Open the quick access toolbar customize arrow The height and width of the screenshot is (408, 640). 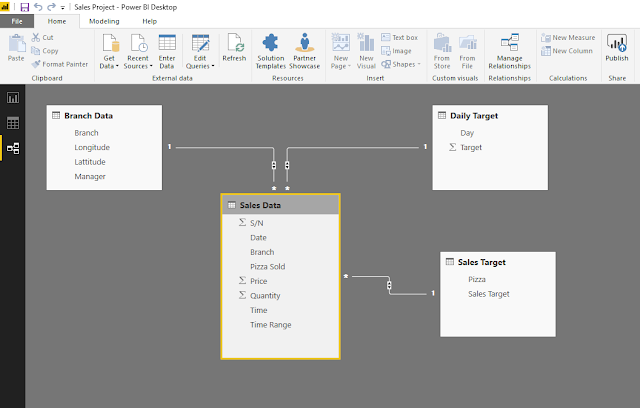63,7
